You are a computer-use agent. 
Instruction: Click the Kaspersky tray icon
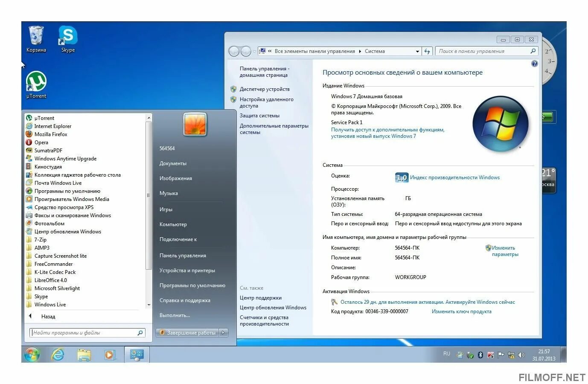pyautogui.click(x=491, y=355)
